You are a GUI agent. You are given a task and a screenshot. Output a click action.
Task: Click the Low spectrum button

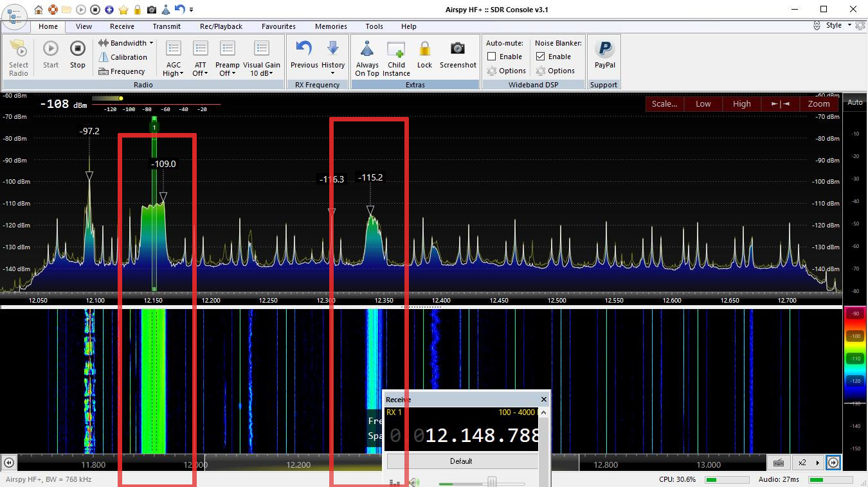(703, 103)
